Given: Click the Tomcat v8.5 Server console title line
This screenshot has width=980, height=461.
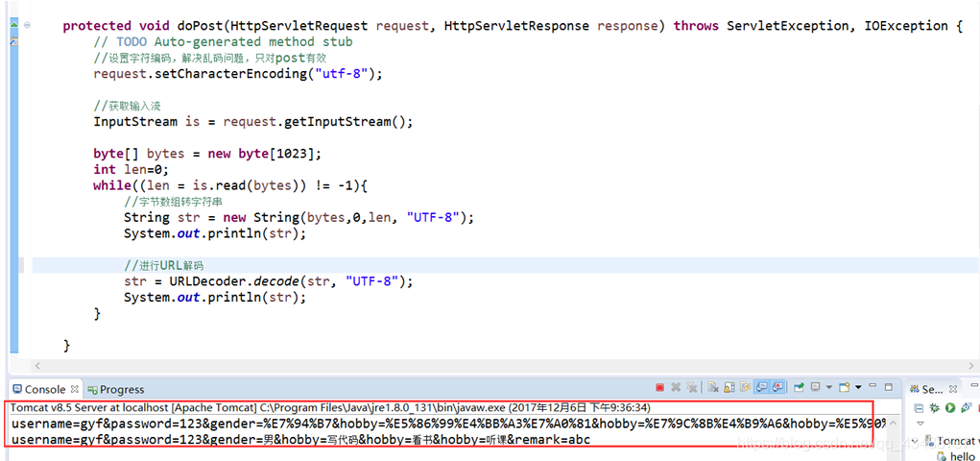Looking at the screenshot, I should tap(330, 407).
